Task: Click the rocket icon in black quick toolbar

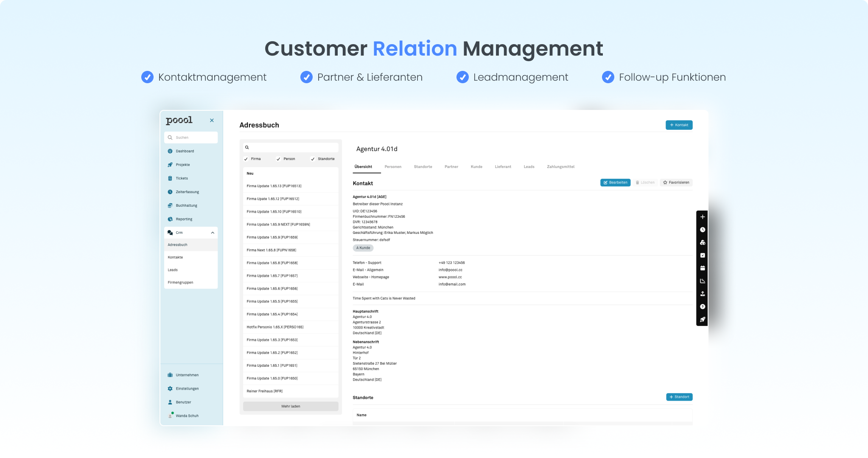Action: click(703, 319)
